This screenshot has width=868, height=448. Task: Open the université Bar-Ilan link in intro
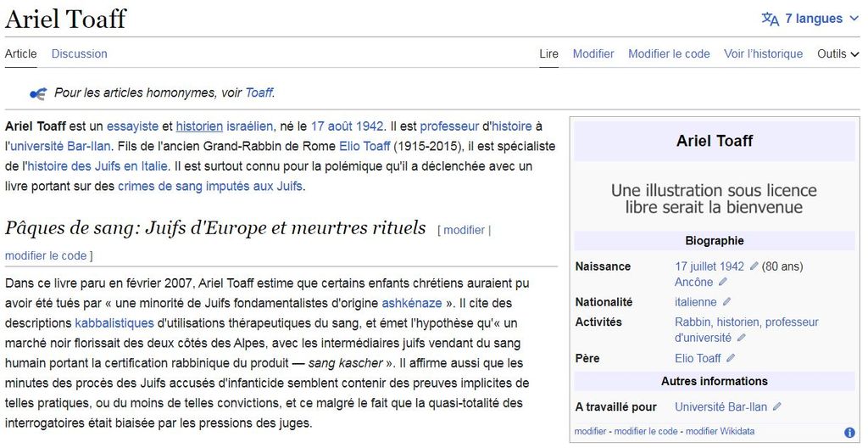click(59, 146)
